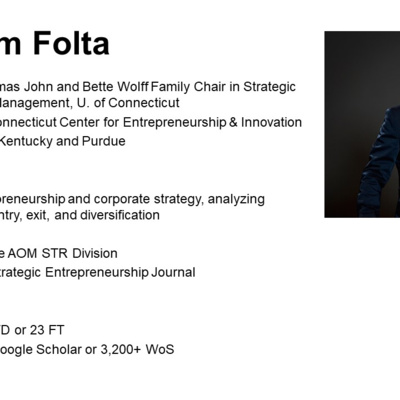Select the 'Scholar or 3,200+ WoS' line
Image resolution: width=400 pixels, height=400 pixels.
pyautogui.click(x=105, y=350)
